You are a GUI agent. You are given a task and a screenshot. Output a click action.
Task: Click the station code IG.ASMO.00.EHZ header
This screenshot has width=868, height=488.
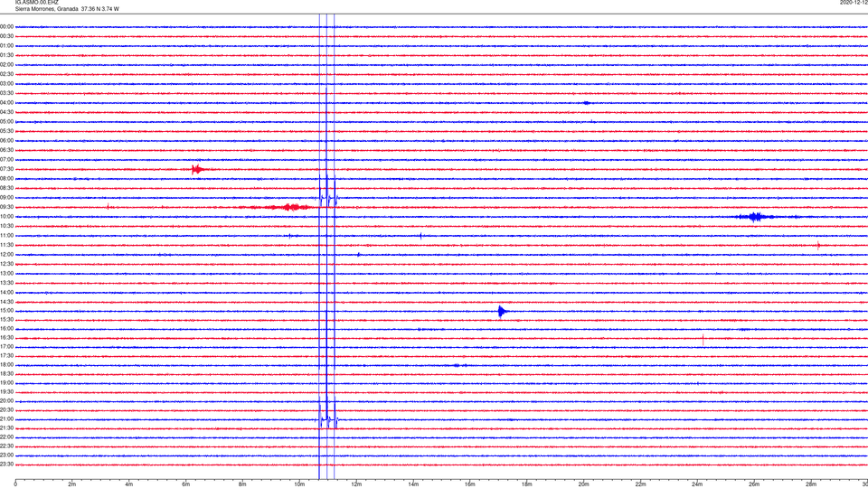click(x=36, y=2)
